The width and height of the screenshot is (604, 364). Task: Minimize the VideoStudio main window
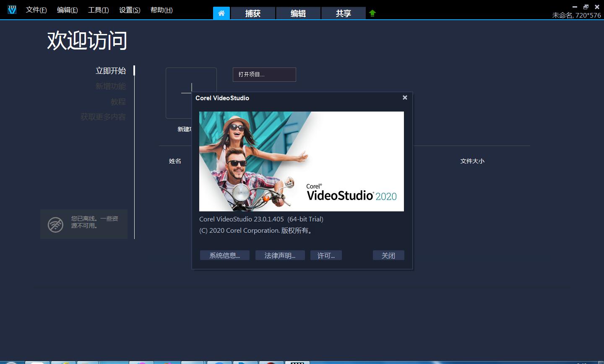point(575,7)
